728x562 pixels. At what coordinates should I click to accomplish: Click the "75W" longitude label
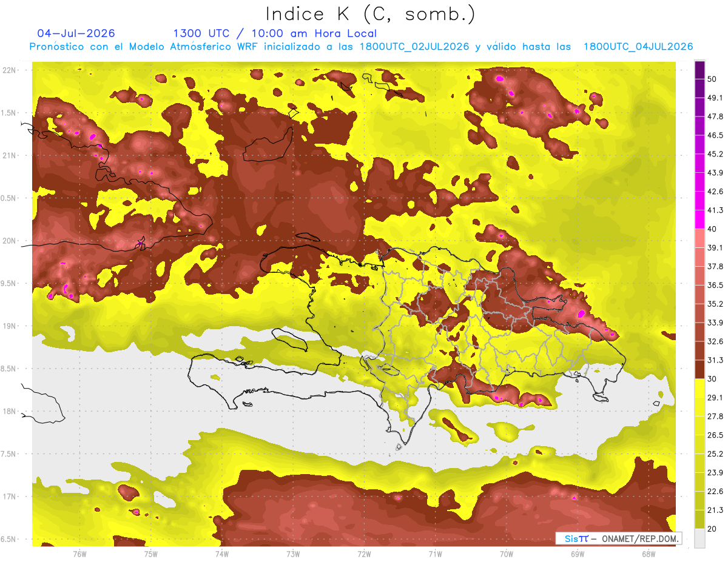click(150, 554)
